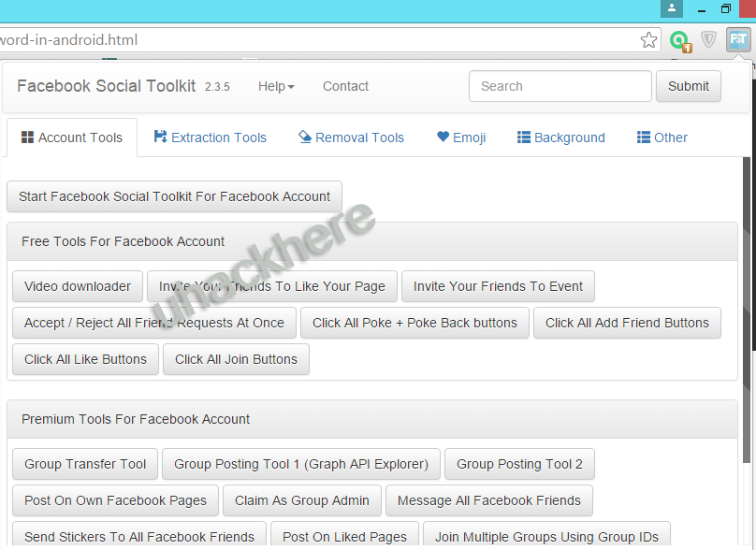This screenshot has width=756, height=550.
Task: Select the Account Tools tab
Action: (x=72, y=137)
